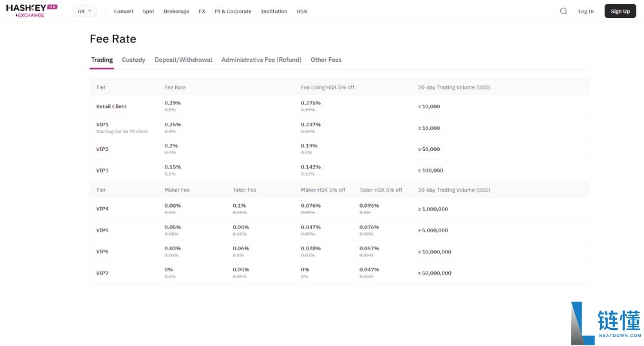This screenshot has height=346, width=644.
Task: Click the '≥ 50,000,000' volume for VIP7
Action: pyautogui.click(x=435, y=273)
